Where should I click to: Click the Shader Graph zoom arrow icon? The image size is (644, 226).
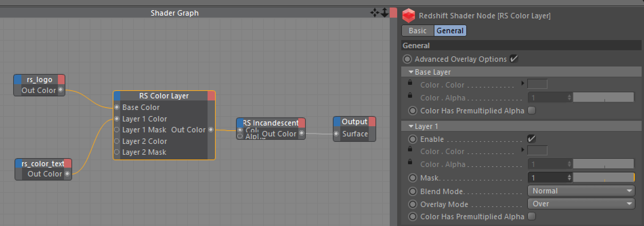[x=384, y=13]
